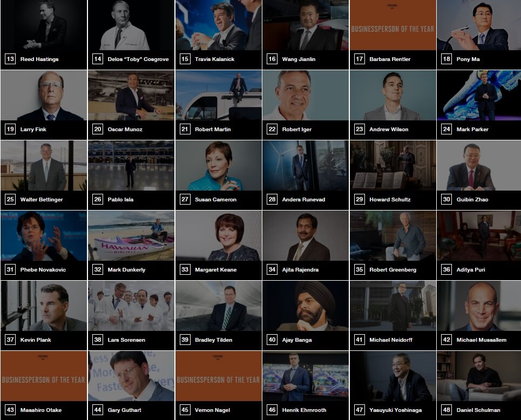Viewport: 521px width, 420px height.
Task: Open Mark Parker's photo tile
Action: click(x=479, y=96)
